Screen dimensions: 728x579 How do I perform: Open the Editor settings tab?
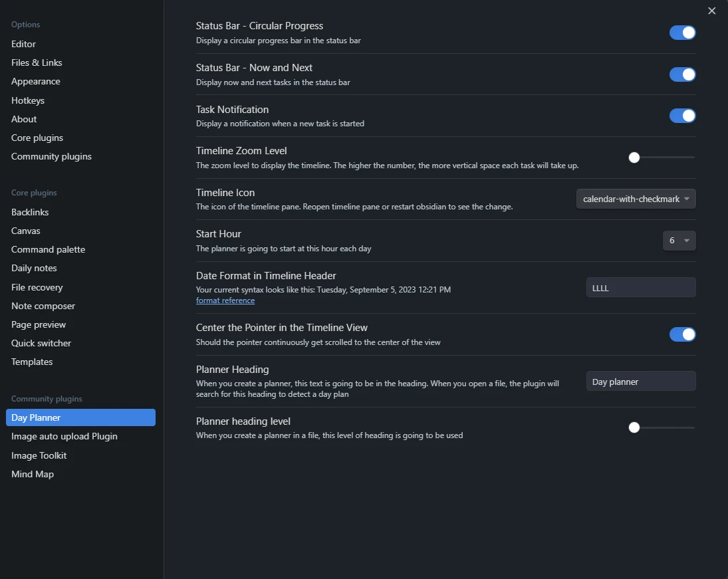tap(24, 44)
